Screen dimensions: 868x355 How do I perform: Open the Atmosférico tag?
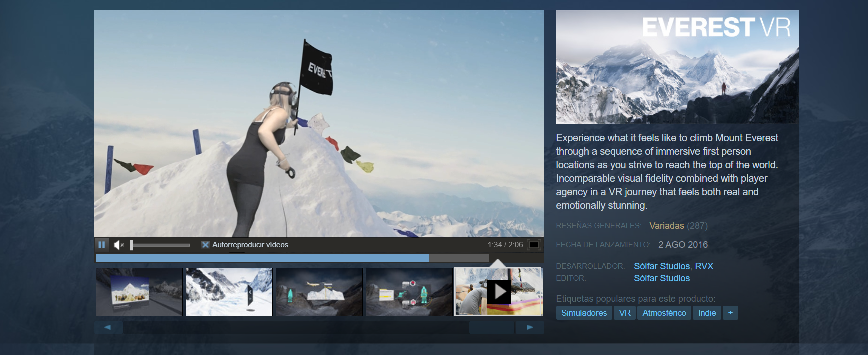click(664, 313)
